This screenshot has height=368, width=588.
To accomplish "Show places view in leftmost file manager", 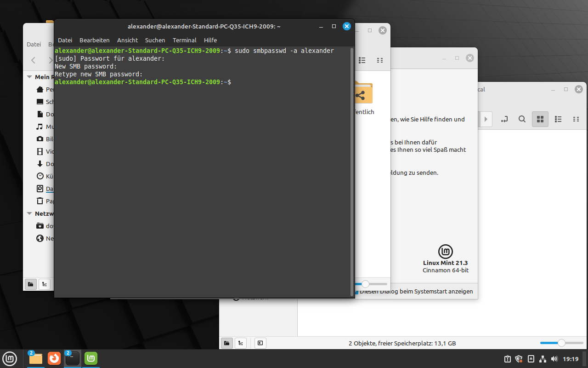I will (31, 284).
